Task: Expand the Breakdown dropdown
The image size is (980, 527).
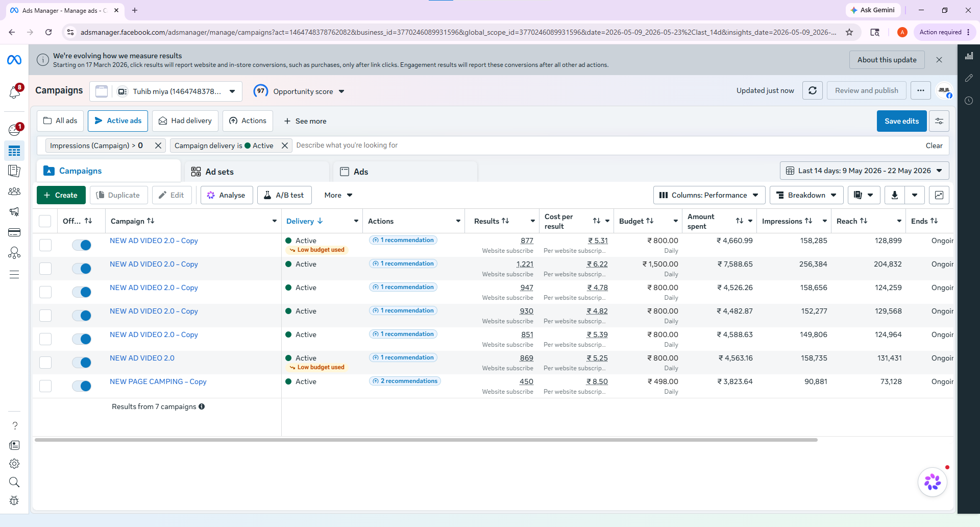Action: pyautogui.click(x=806, y=195)
